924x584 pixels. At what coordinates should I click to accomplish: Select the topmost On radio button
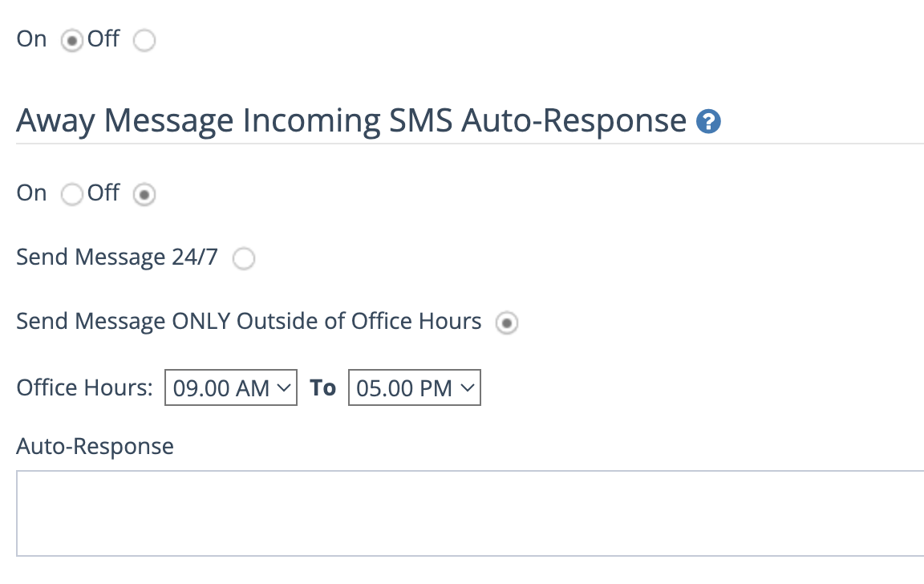click(x=72, y=41)
